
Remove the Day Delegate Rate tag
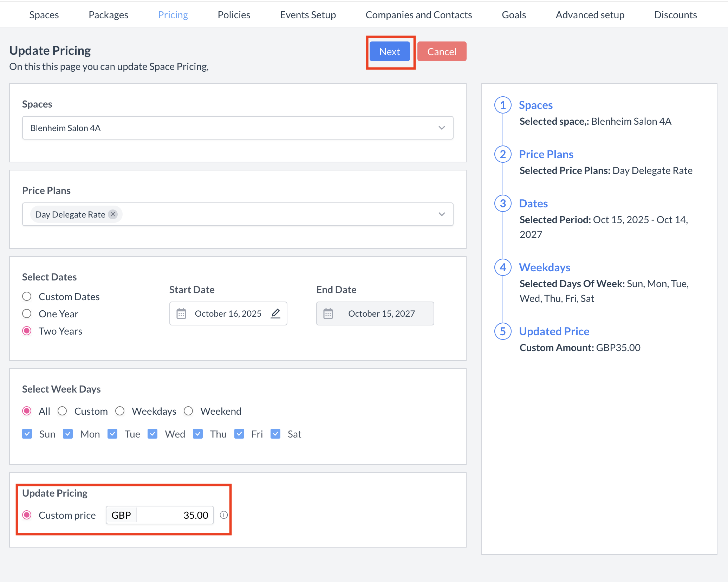[113, 214]
